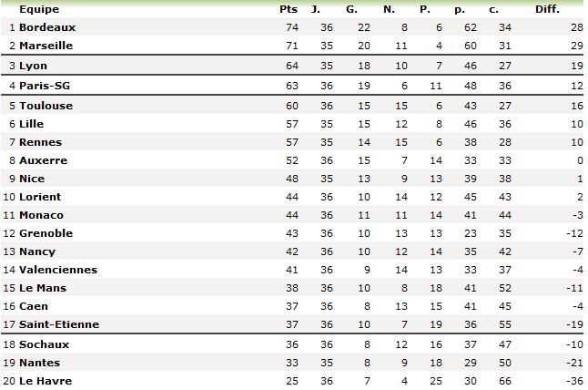Click the Bordeaux team name
Image resolution: width=588 pixels, height=390 pixels.
(47, 27)
